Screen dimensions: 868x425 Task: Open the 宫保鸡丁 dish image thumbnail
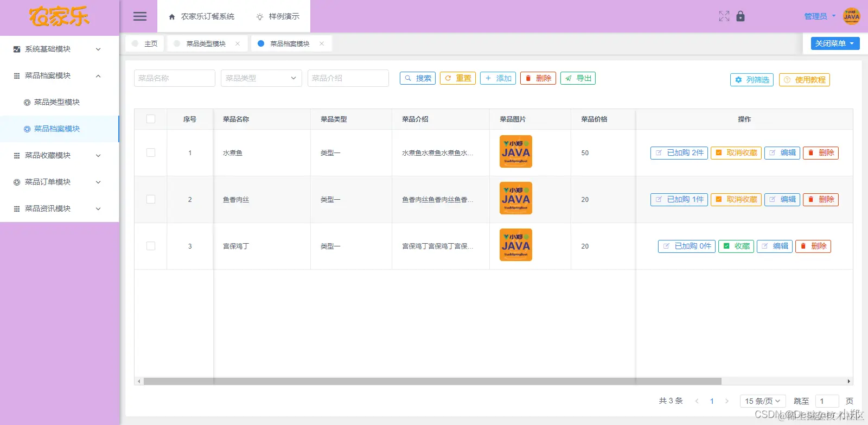516,245
